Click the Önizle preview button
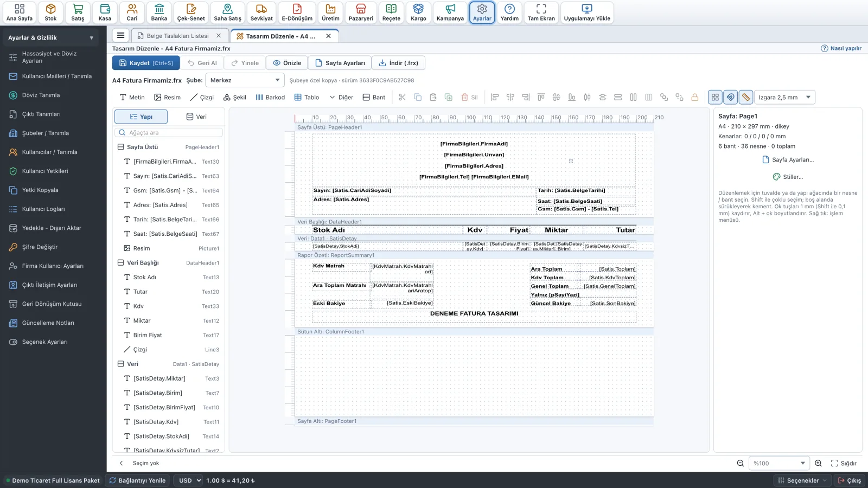The height and width of the screenshot is (488, 868). tap(287, 63)
